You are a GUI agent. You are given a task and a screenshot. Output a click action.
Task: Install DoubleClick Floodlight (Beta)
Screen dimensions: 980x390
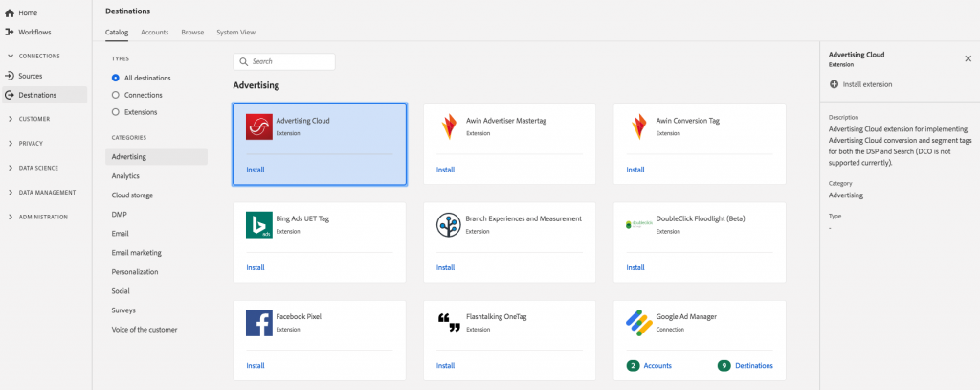point(635,268)
